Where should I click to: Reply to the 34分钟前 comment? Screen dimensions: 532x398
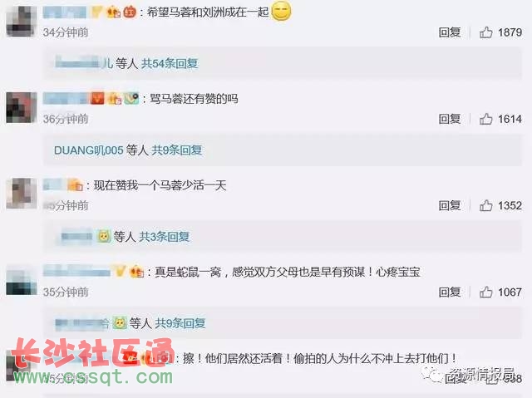[x=450, y=32]
